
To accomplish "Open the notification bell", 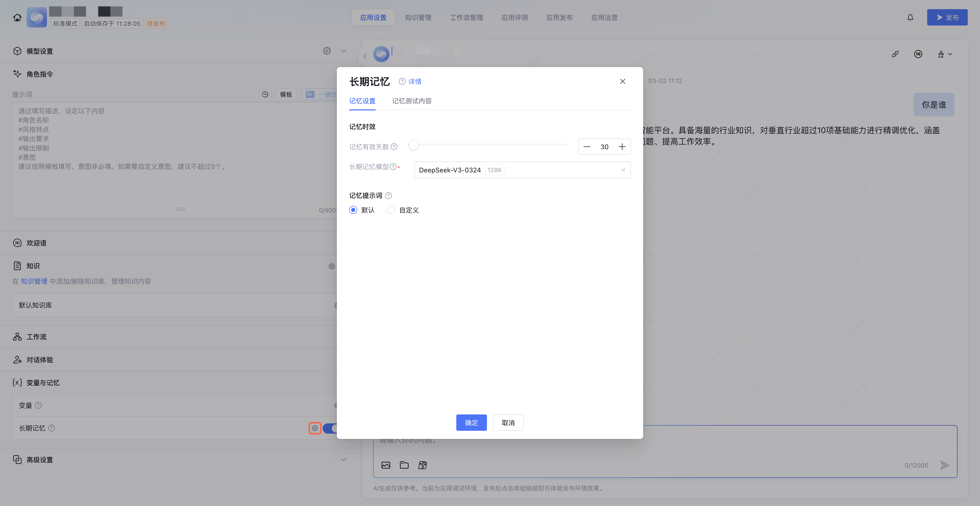I will point(910,18).
